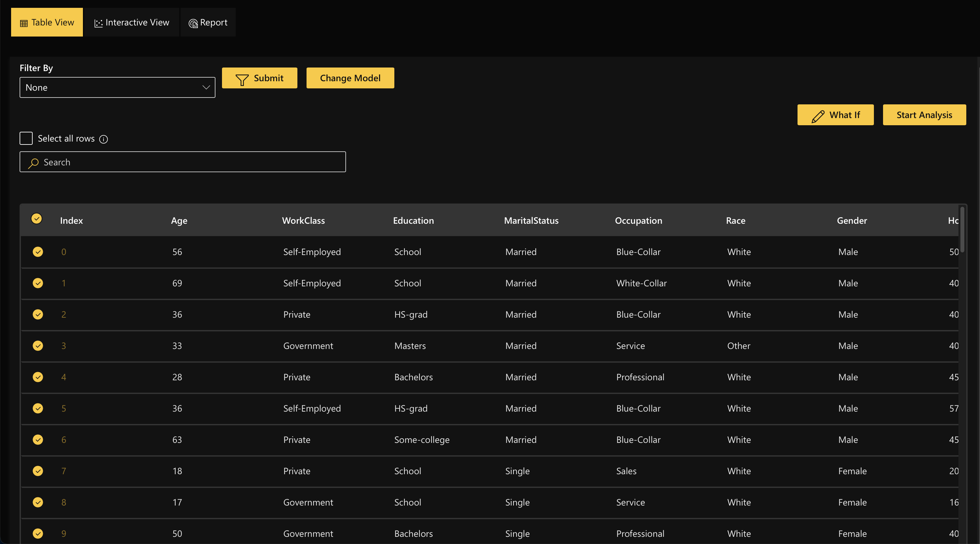Click the table grid icon on Table View

tap(24, 23)
